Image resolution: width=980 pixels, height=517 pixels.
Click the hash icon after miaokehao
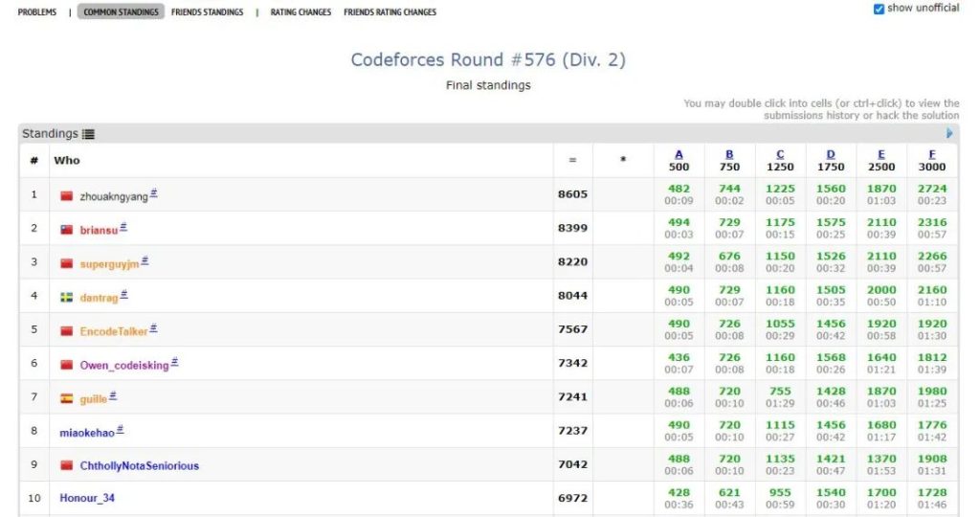pos(120,430)
